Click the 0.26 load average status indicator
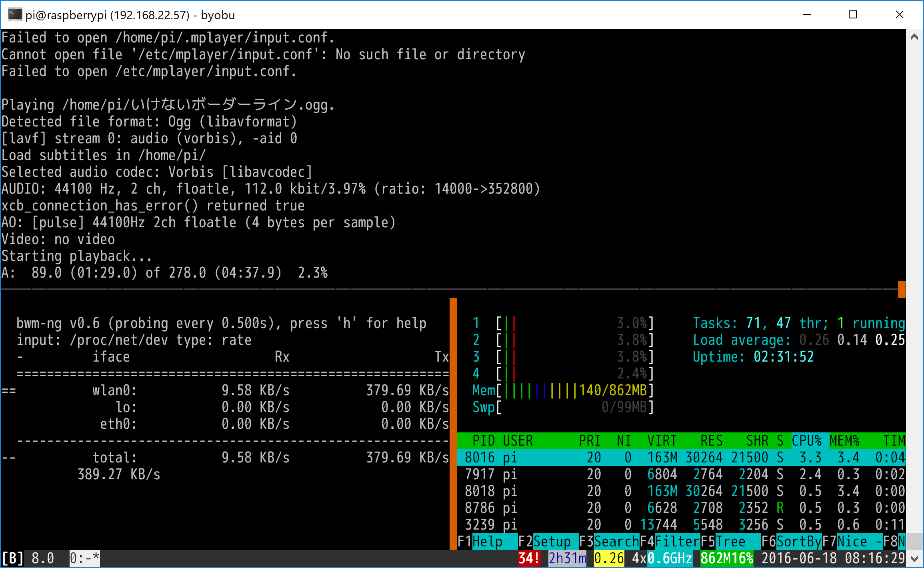 point(608,558)
